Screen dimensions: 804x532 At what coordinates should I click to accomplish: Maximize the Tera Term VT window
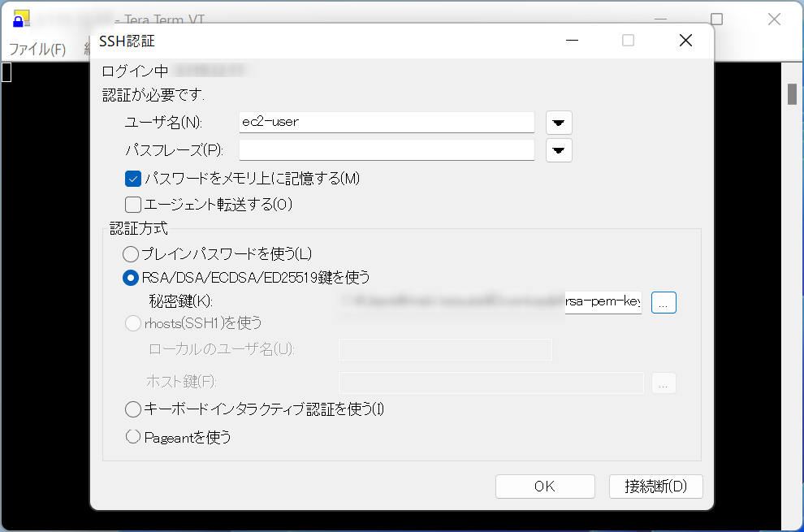[x=717, y=19]
